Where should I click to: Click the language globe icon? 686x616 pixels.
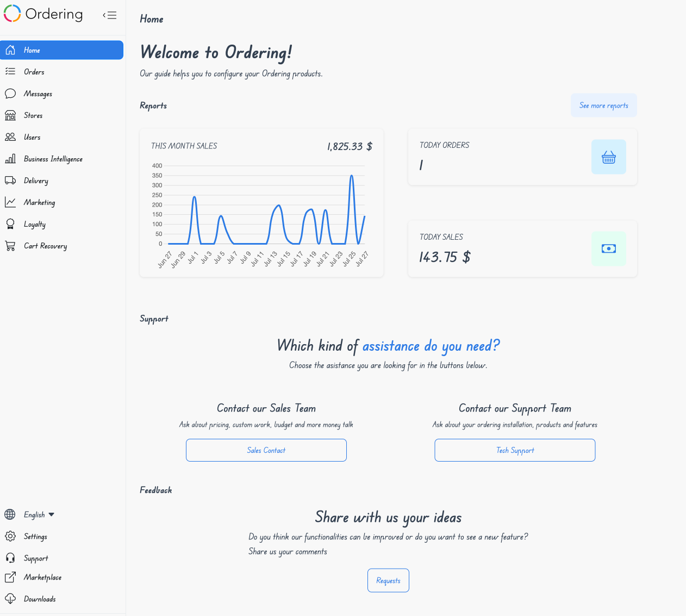click(10, 514)
